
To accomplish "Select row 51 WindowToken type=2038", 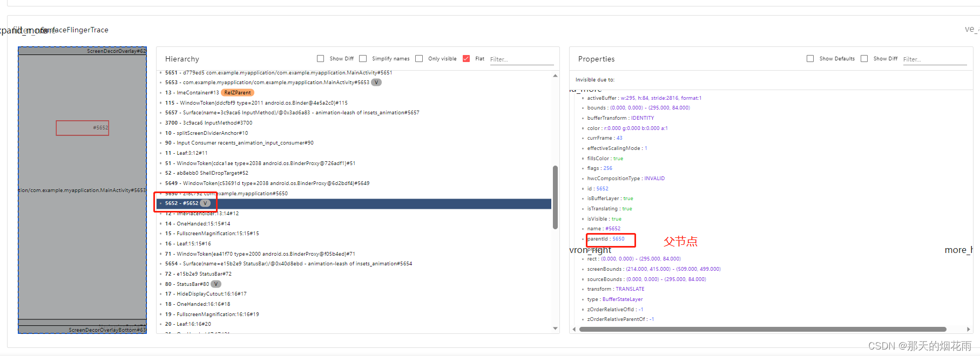I will (x=260, y=163).
